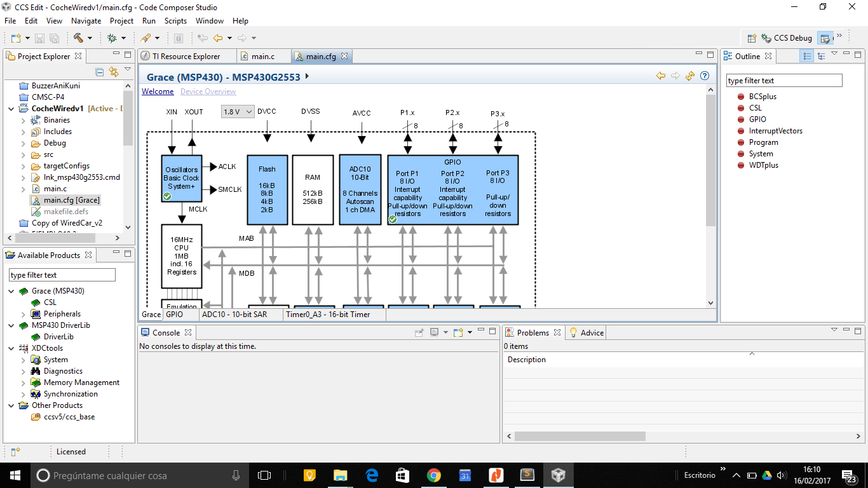Collapse all projects in Project Explorer
This screenshot has width=868, height=488.
[99, 72]
